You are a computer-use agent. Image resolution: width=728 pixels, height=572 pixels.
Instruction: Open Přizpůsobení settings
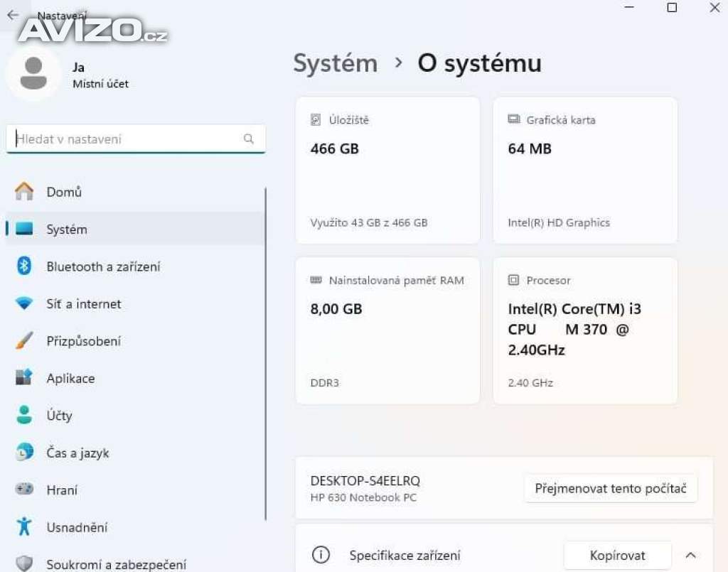136,341
